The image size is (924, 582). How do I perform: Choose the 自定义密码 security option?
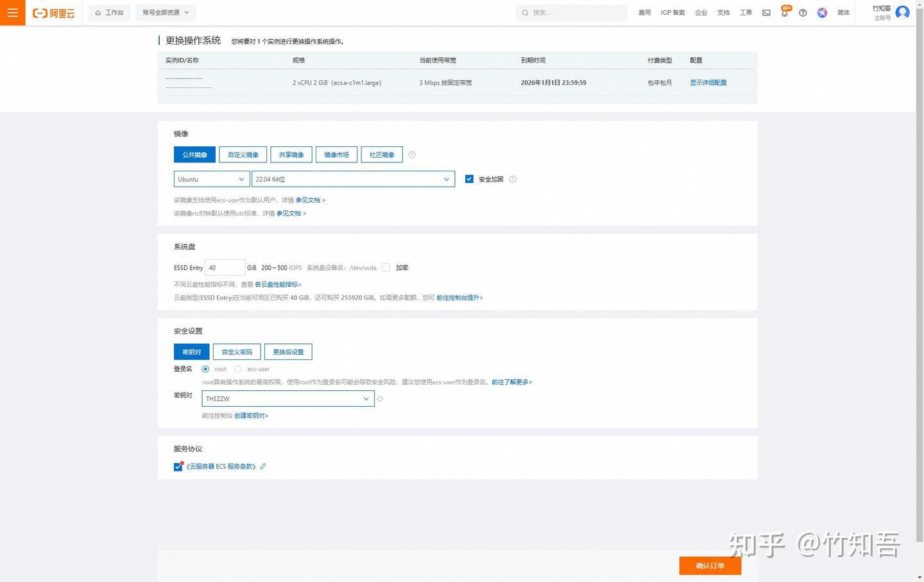(x=237, y=352)
